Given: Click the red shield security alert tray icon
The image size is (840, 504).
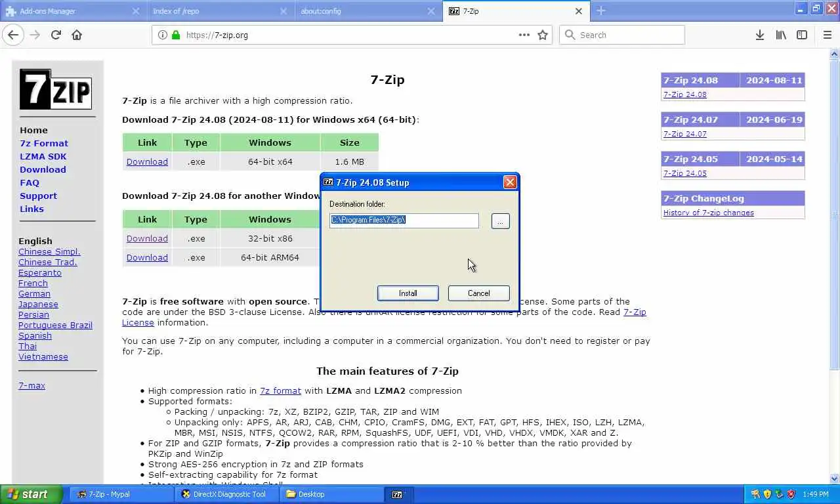Looking at the screenshot, I should [791, 494].
